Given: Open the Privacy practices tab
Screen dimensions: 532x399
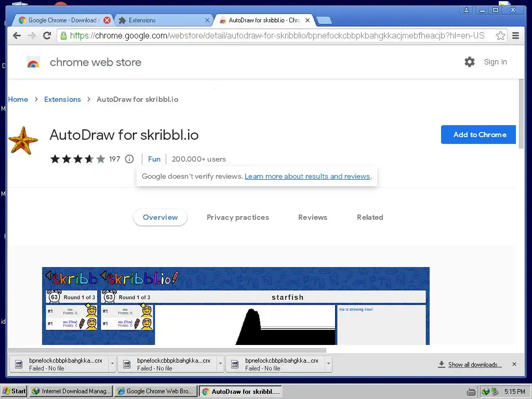Looking at the screenshot, I should pyautogui.click(x=238, y=217).
